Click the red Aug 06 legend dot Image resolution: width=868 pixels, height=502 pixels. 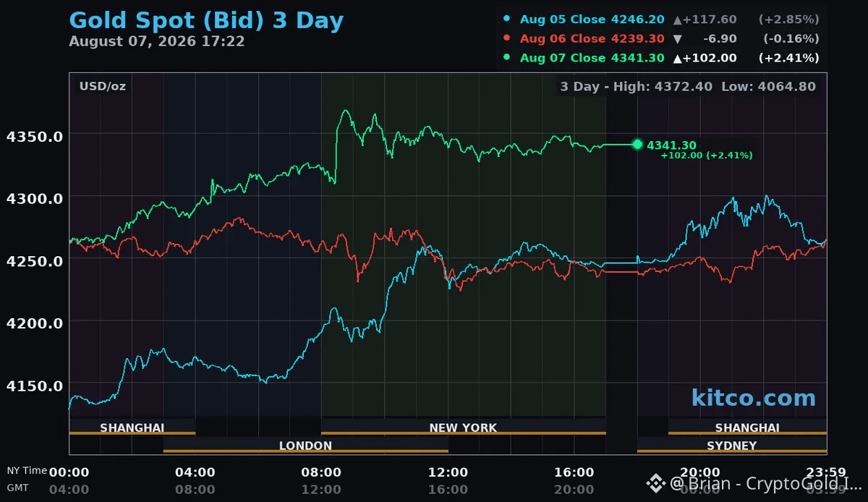[x=507, y=38]
